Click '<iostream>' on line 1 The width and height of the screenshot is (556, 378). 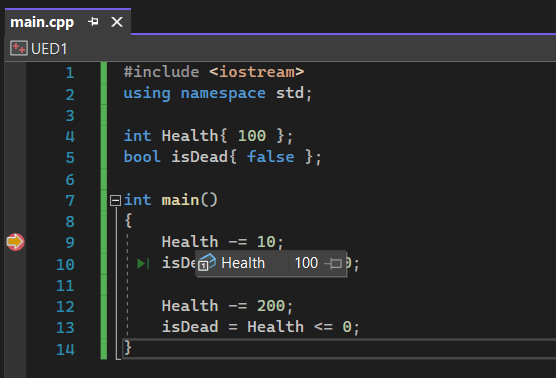(x=256, y=72)
